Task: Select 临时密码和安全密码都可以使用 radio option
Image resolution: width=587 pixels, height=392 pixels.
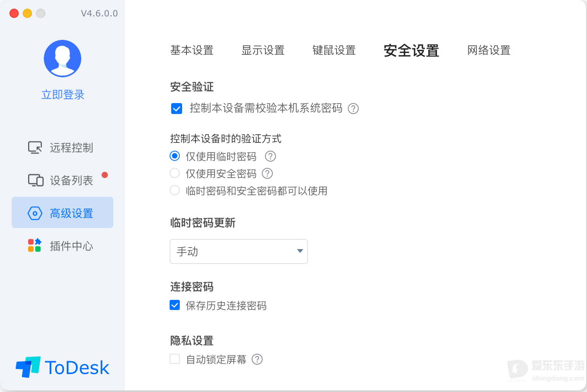Action: [175, 190]
